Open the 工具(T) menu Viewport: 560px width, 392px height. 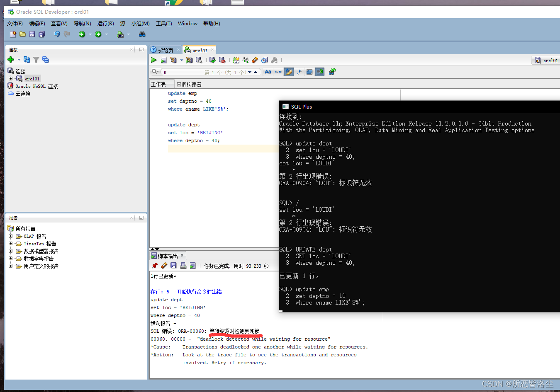(x=164, y=24)
